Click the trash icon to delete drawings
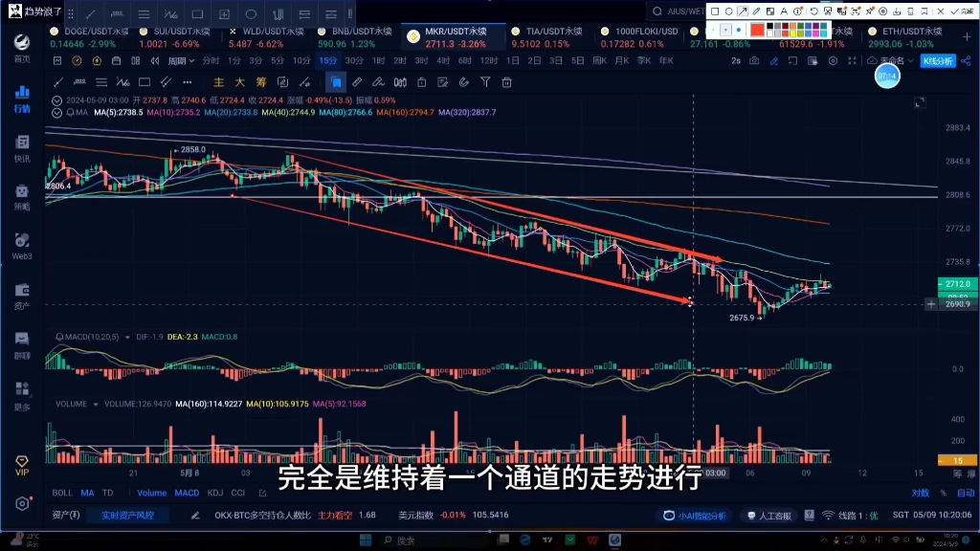Viewport: 980px width, 551px height. pyautogui.click(x=507, y=82)
